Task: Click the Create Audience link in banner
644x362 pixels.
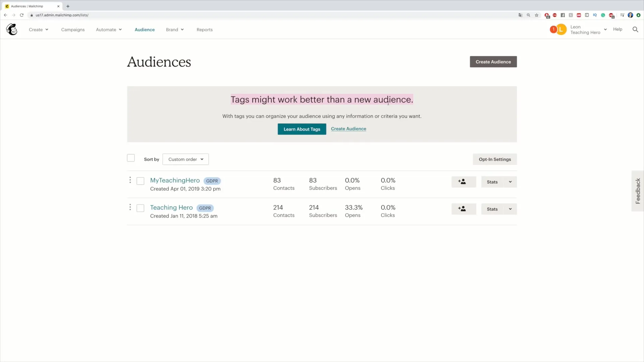Action: pyautogui.click(x=348, y=129)
